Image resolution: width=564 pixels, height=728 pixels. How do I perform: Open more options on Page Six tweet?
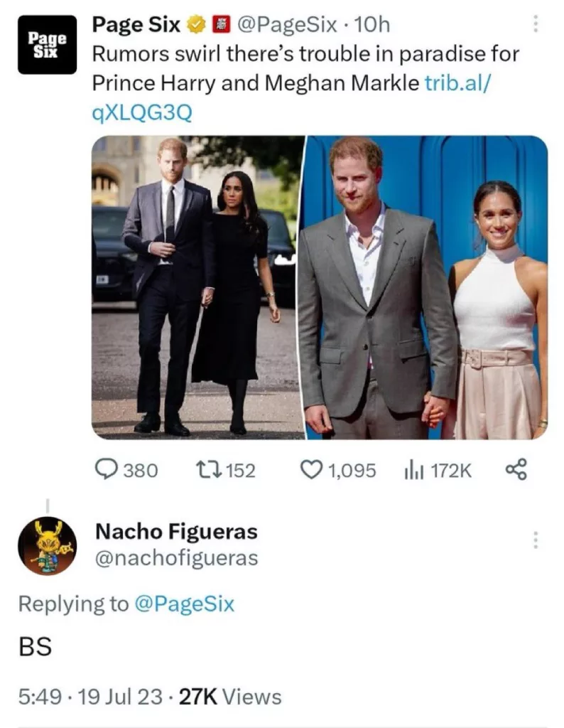tap(535, 26)
